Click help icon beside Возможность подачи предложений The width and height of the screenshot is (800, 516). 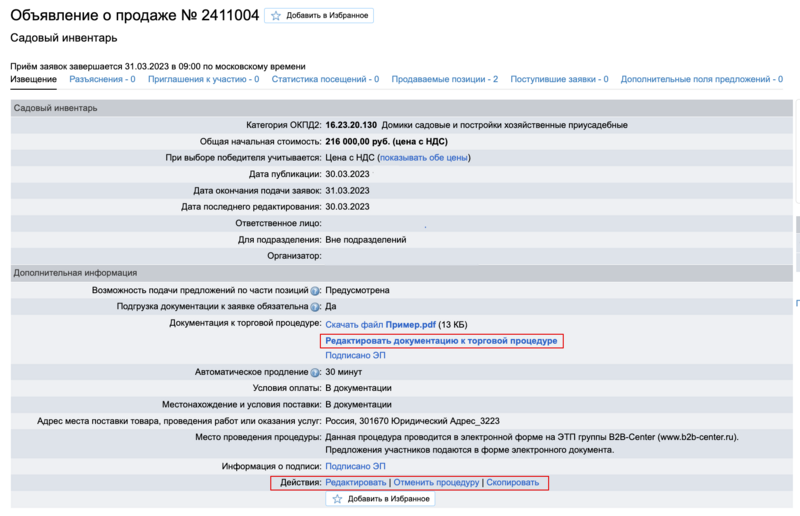click(314, 290)
